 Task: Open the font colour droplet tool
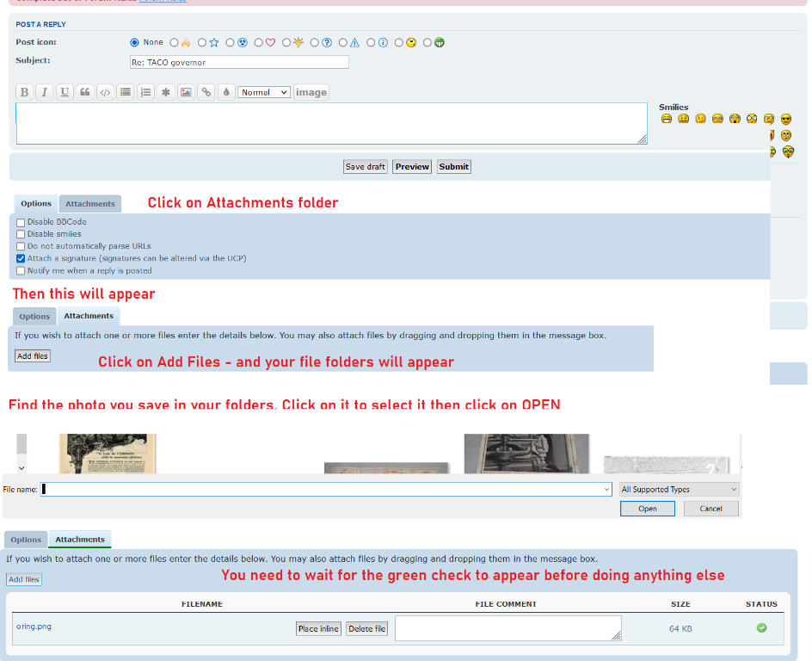[x=226, y=93]
